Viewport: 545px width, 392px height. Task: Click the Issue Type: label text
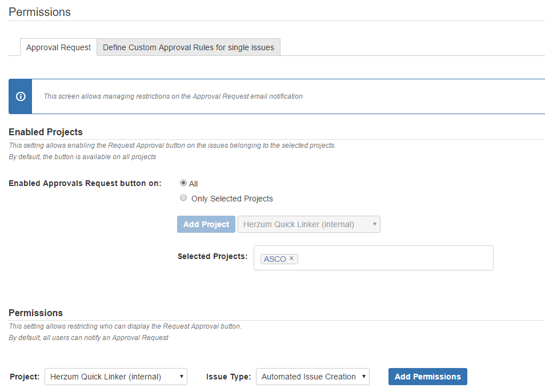point(228,377)
